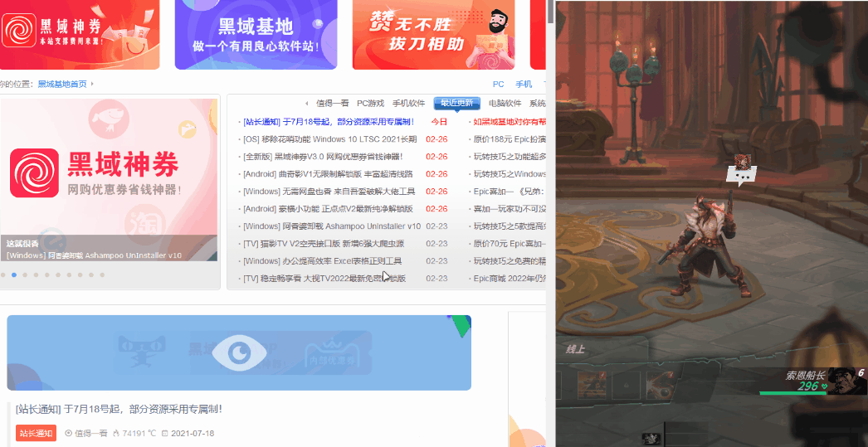The image size is (868, 447).
Task: Open 玩转技巧之5款 article
Action: point(510,226)
